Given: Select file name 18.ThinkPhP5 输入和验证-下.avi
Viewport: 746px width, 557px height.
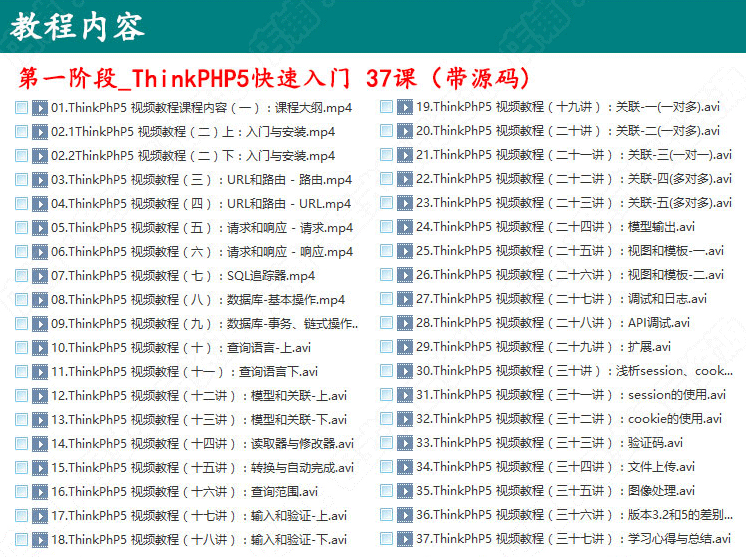Looking at the screenshot, I should tap(199, 540).
